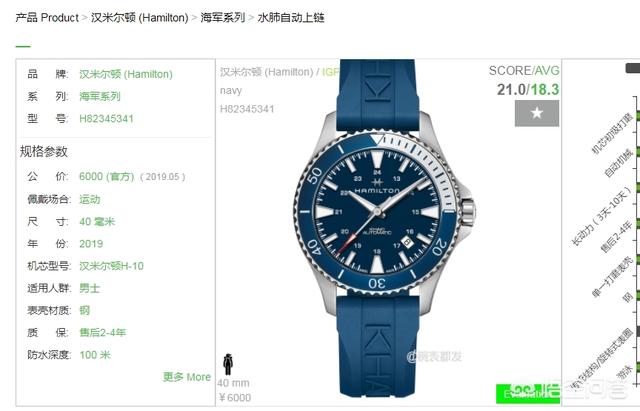Open model number H82345341 link
This screenshot has width=640, height=411.
tap(106, 119)
